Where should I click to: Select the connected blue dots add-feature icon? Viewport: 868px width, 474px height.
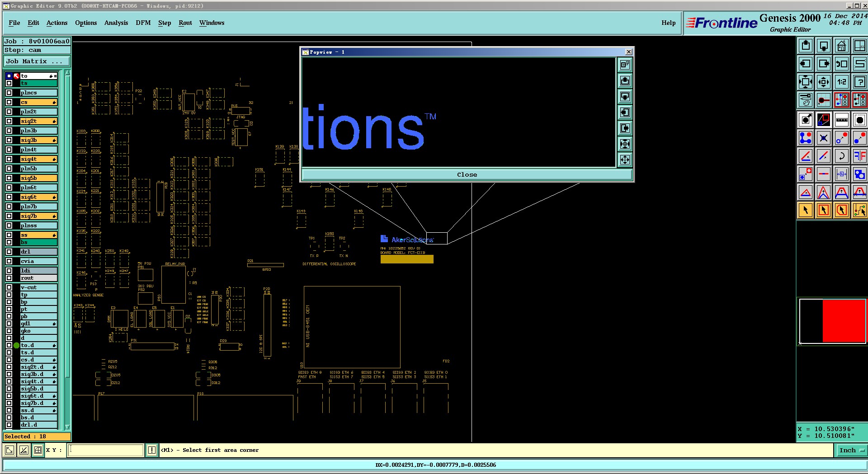[806, 138]
